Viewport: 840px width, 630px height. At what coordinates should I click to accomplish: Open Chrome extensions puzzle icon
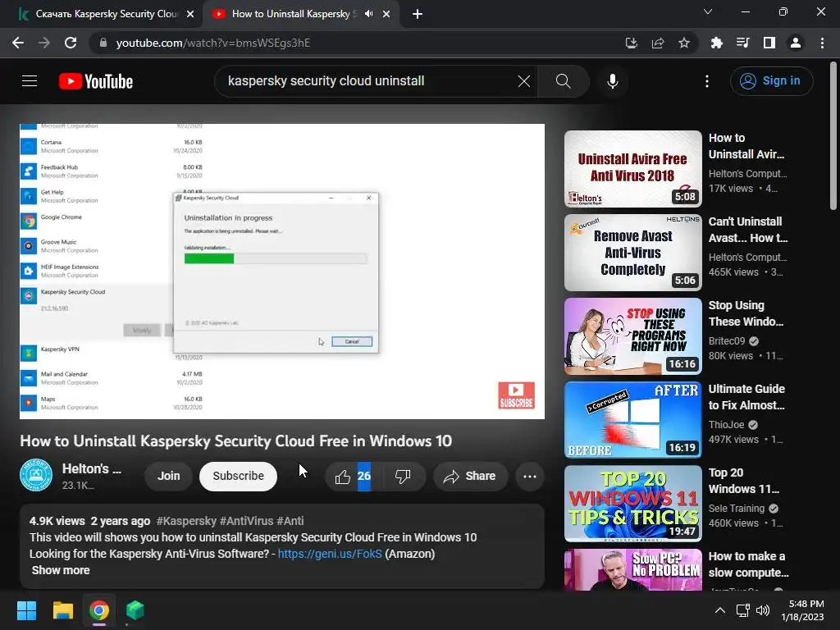[x=716, y=43]
